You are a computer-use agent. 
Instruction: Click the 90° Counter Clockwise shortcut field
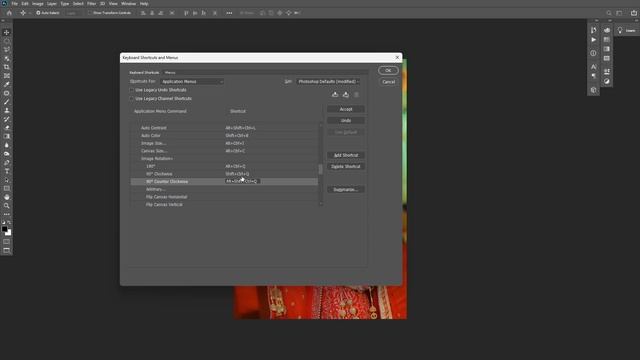242,181
